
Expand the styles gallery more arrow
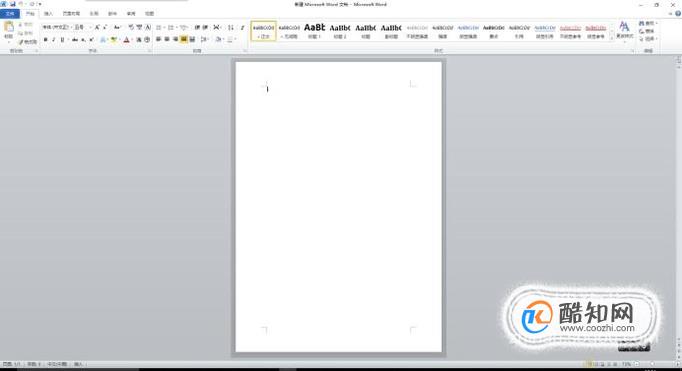pos(612,38)
